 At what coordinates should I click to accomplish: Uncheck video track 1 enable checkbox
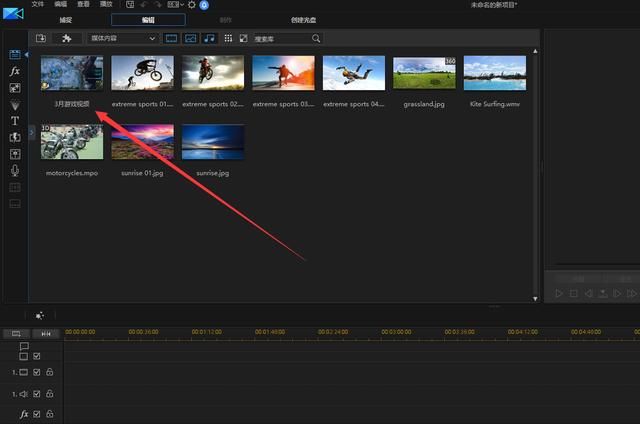click(37, 372)
